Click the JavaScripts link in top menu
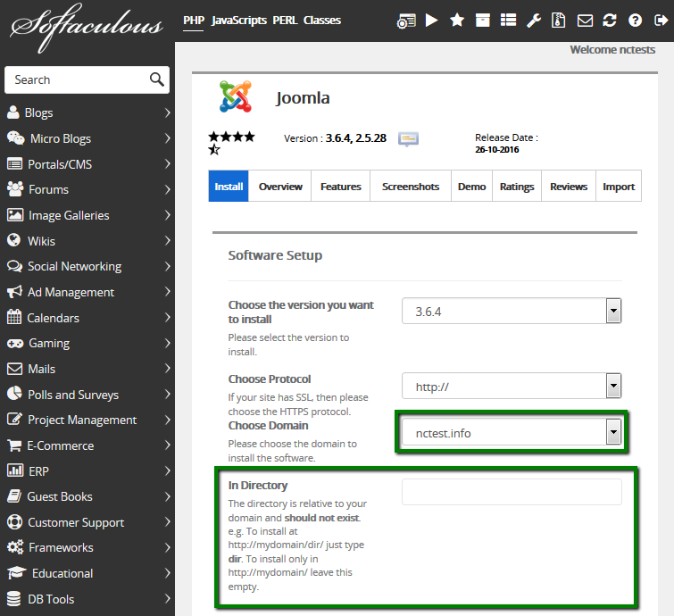 click(x=239, y=20)
